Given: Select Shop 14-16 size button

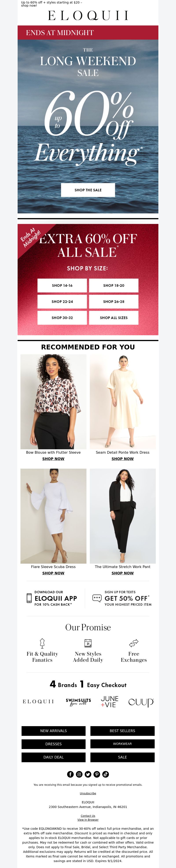Looking at the screenshot, I should click(x=62, y=285).
